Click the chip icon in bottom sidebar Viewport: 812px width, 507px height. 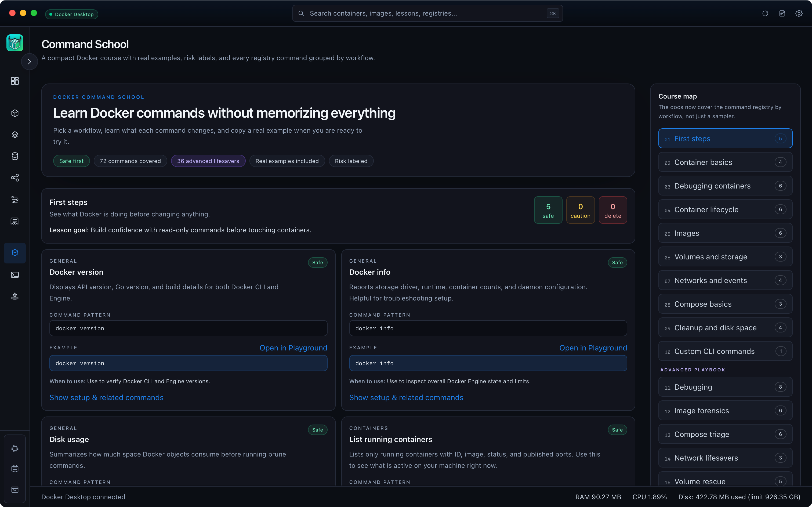pos(15,448)
